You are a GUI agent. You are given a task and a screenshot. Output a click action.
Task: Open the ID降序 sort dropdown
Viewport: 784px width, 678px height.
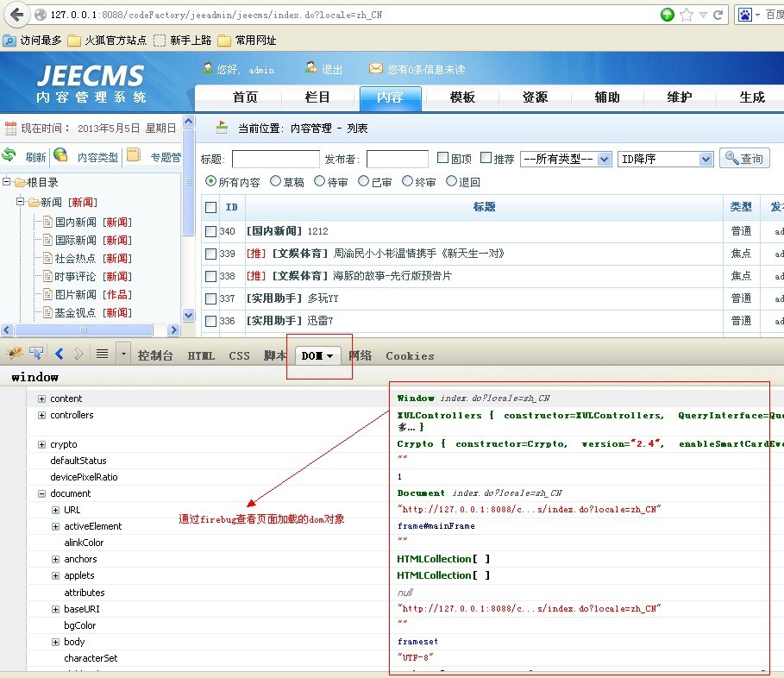point(665,159)
